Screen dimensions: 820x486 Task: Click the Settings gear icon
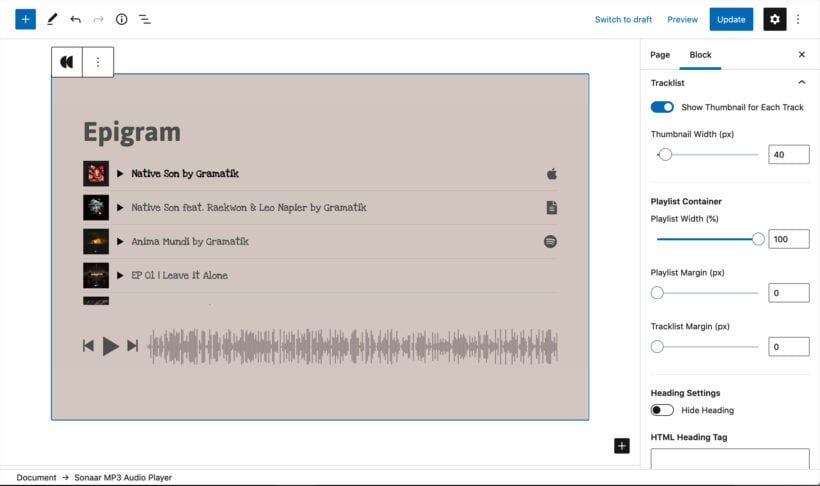[774, 19]
